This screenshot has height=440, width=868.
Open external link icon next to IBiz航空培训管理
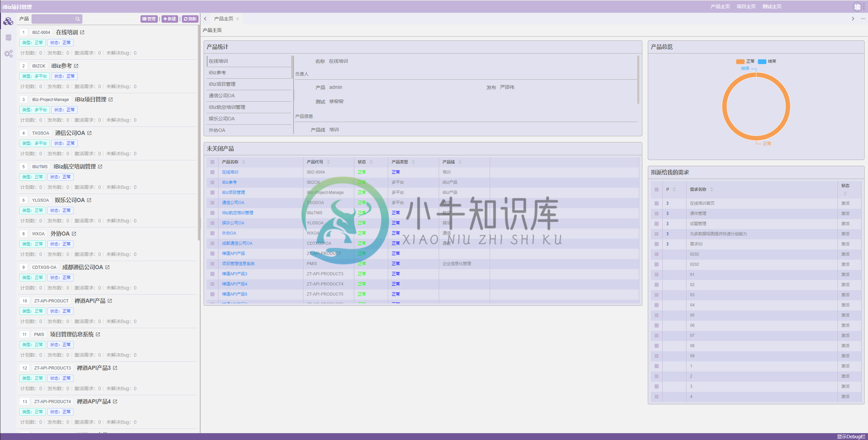click(x=100, y=166)
